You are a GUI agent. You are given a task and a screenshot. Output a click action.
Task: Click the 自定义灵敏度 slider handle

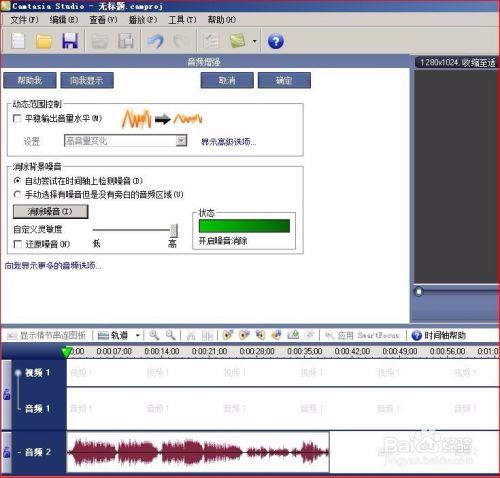[174, 230]
